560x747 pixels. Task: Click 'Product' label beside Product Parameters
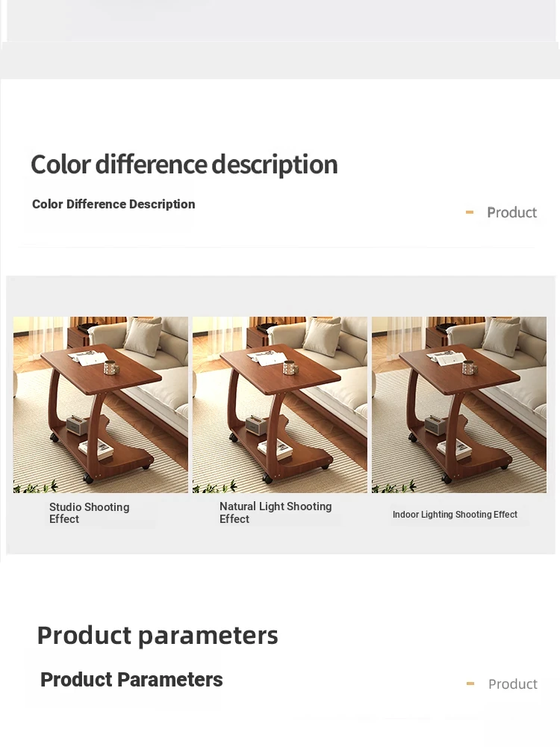point(512,684)
